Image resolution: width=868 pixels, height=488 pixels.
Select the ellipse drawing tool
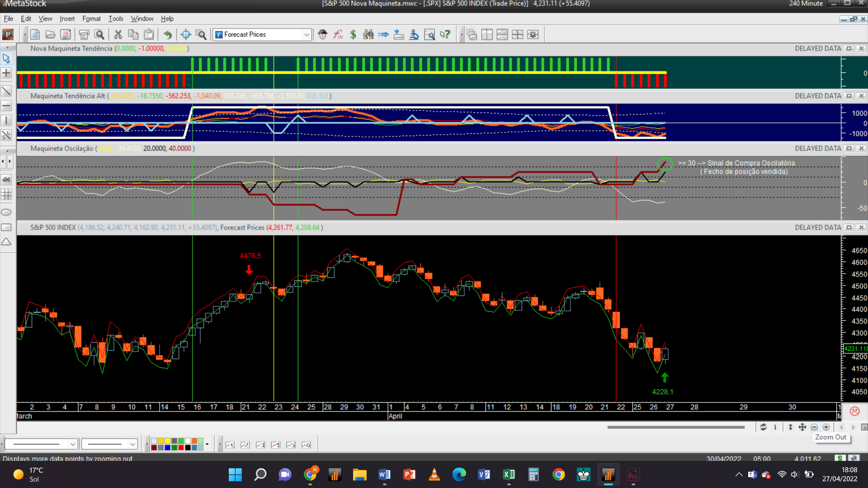click(6, 212)
